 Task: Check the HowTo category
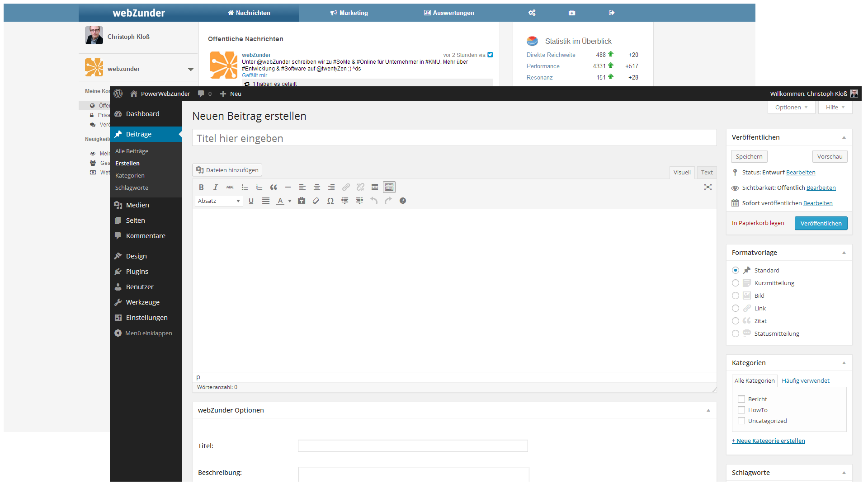(x=741, y=410)
